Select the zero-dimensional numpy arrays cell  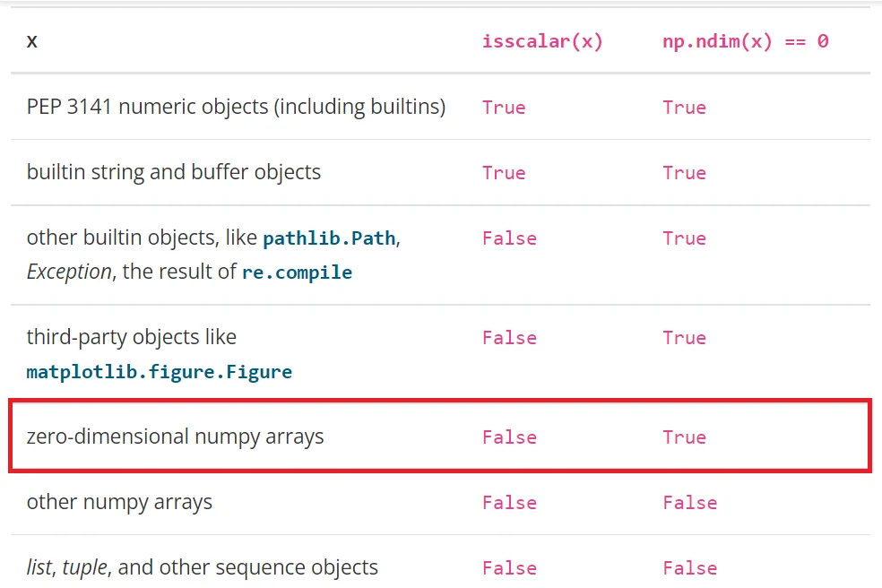[176, 437]
